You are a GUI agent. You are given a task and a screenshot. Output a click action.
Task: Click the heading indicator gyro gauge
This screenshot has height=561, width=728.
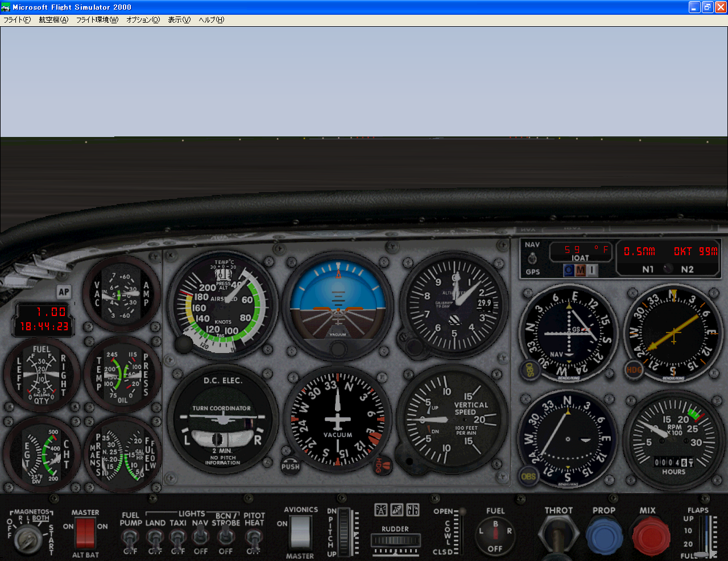pyautogui.click(x=338, y=420)
